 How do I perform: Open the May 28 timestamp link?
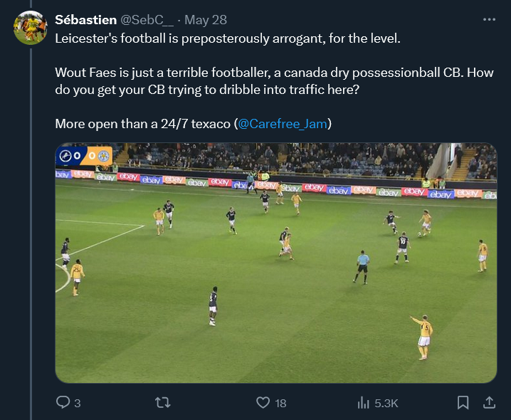coord(205,20)
